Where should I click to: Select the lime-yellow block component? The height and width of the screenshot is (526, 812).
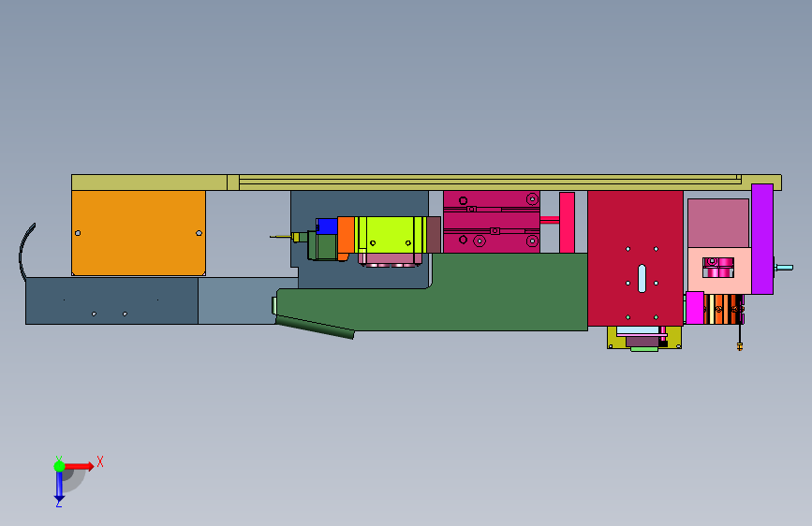pos(391,235)
